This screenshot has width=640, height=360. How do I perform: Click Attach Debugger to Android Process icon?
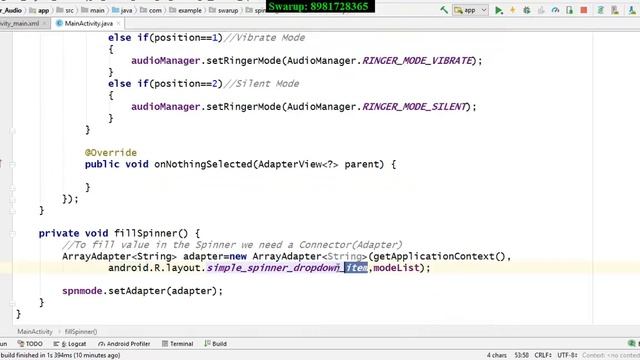569,10
